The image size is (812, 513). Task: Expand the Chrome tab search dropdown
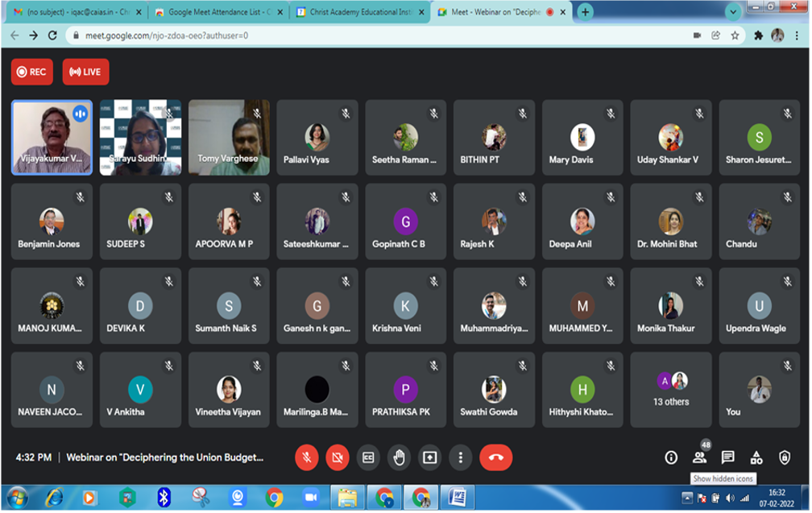coord(733,12)
